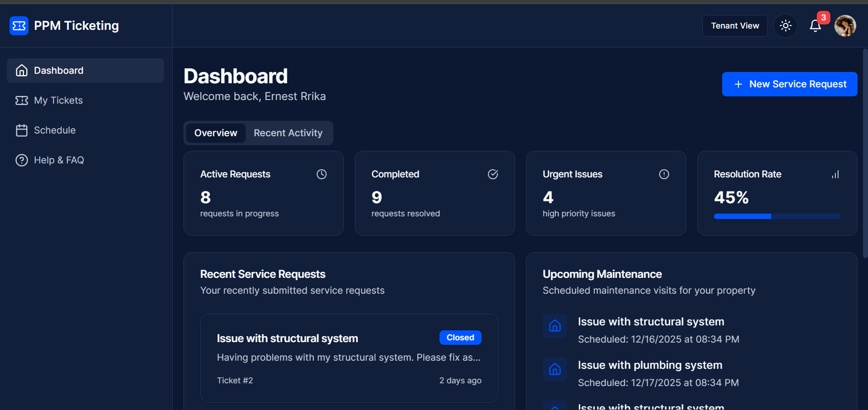
Task: Open the user profile avatar
Action: coord(845,26)
